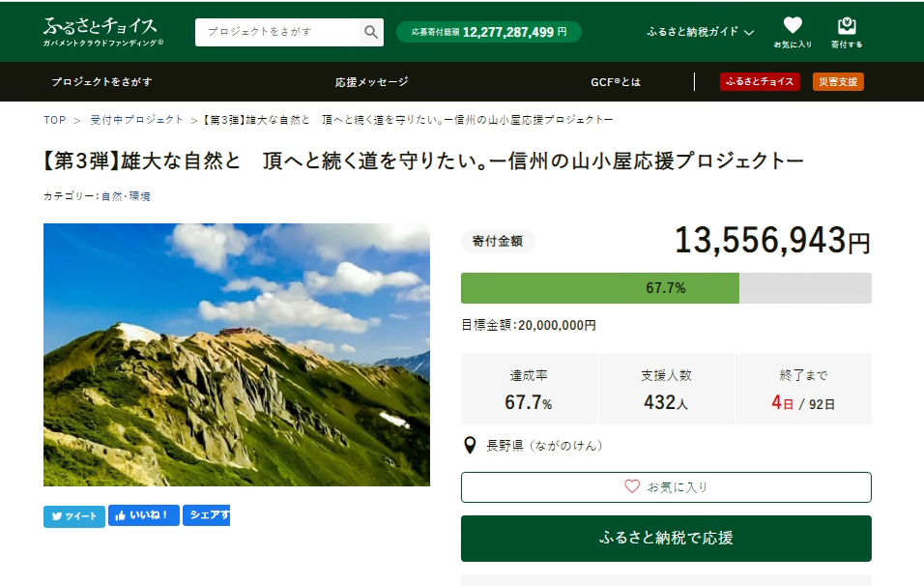Focus the プロジェクトをさがす search field

click(x=277, y=32)
